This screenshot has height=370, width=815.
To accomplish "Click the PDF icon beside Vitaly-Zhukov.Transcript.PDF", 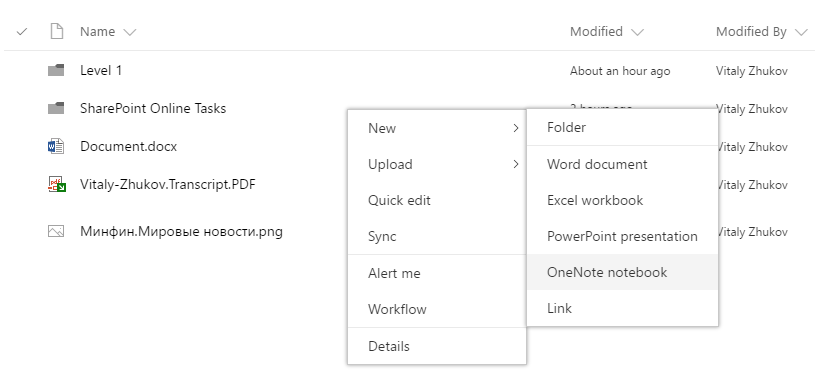I will click(x=57, y=184).
